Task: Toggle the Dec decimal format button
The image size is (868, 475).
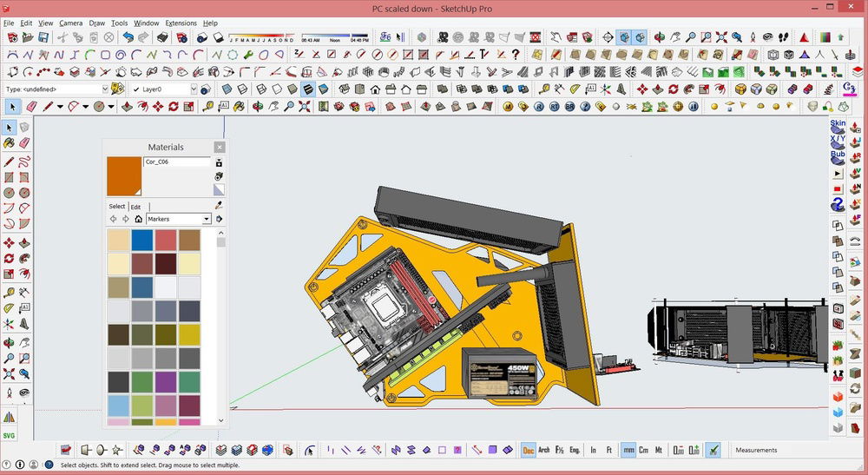Action: (x=528, y=450)
